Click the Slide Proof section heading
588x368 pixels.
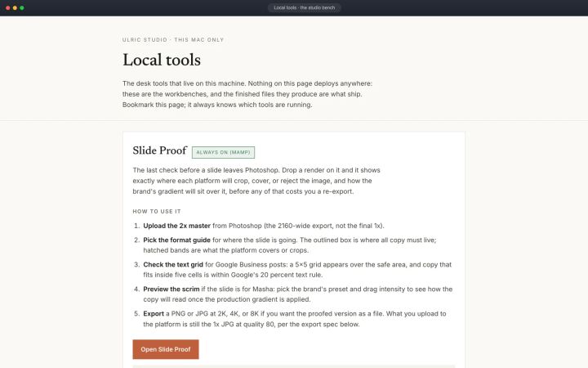pos(160,150)
